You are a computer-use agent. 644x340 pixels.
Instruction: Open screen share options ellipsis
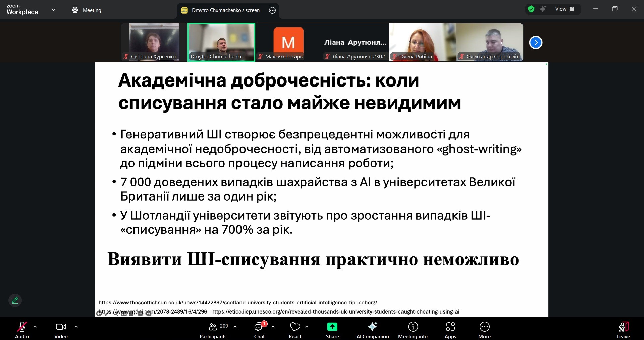pyautogui.click(x=272, y=10)
